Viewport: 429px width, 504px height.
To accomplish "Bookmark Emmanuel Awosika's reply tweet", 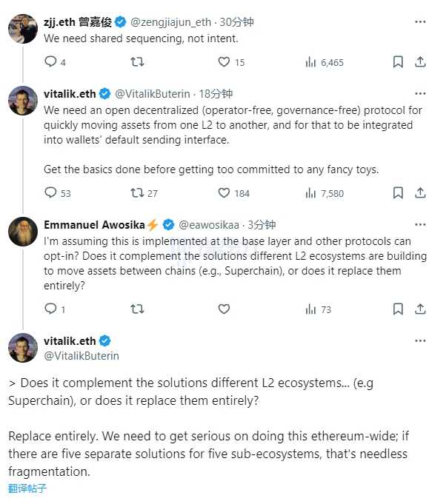I will [x=398, y=309].
